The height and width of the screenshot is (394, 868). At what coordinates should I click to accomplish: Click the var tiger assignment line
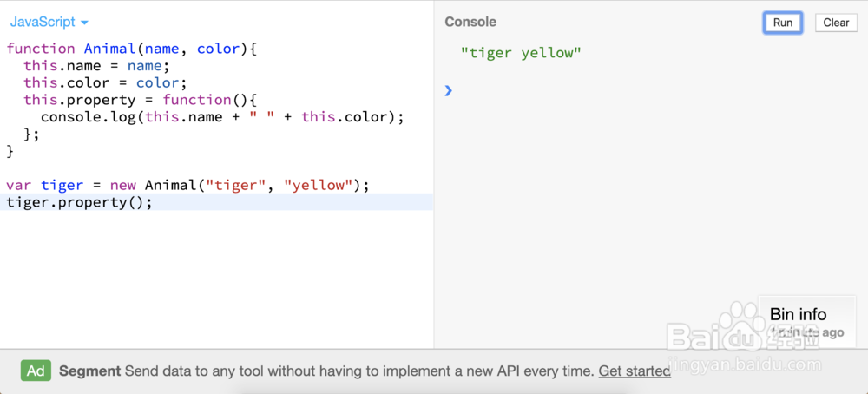click(187, 185)
